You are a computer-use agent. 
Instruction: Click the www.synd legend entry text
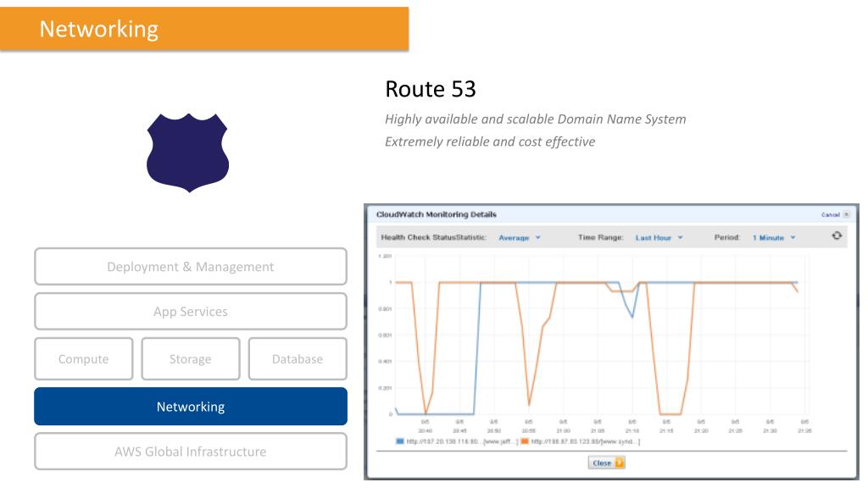[x=586, y=441]
